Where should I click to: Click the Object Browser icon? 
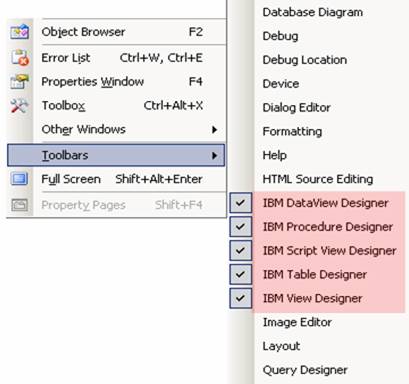(19, 32)
